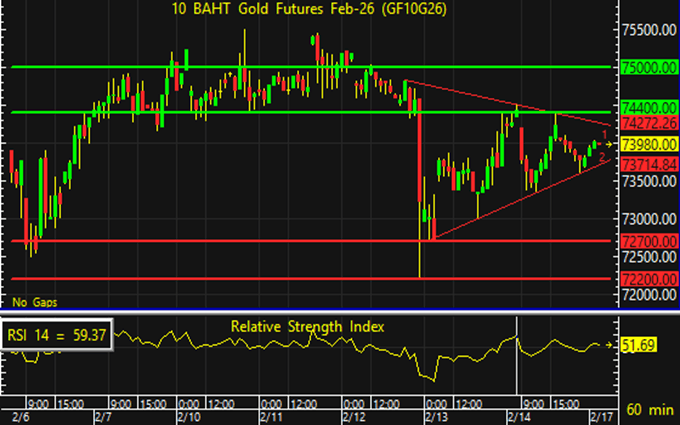Select the red projection marker labeled 1
This screenshot has width=680, height=425.
pos(604,134)
